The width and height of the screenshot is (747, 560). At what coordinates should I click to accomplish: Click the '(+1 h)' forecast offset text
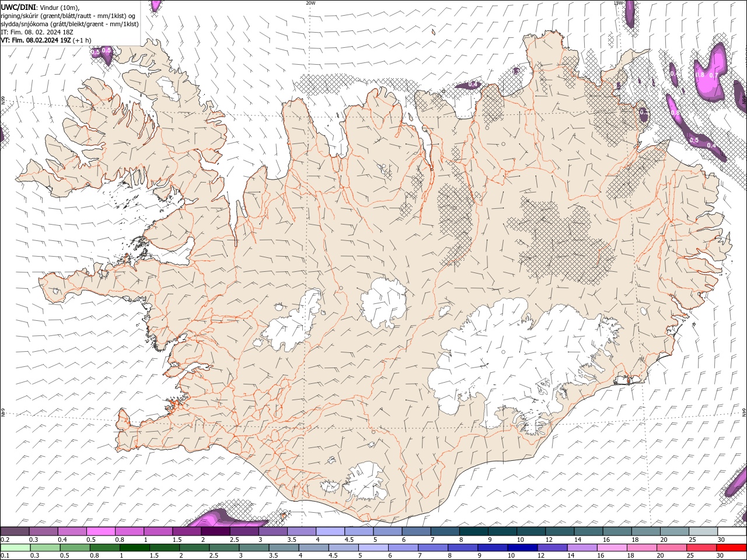pyautogui.click(x=82, y=40)
